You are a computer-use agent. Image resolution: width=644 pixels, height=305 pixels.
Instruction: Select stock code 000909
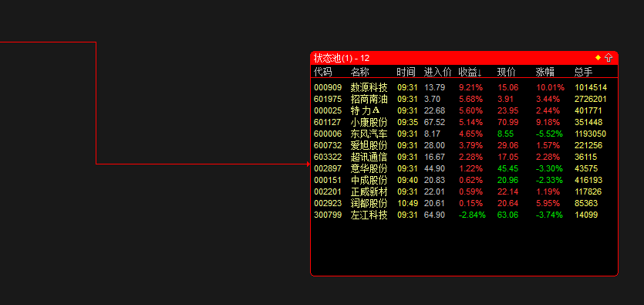(x=328, y=87)
